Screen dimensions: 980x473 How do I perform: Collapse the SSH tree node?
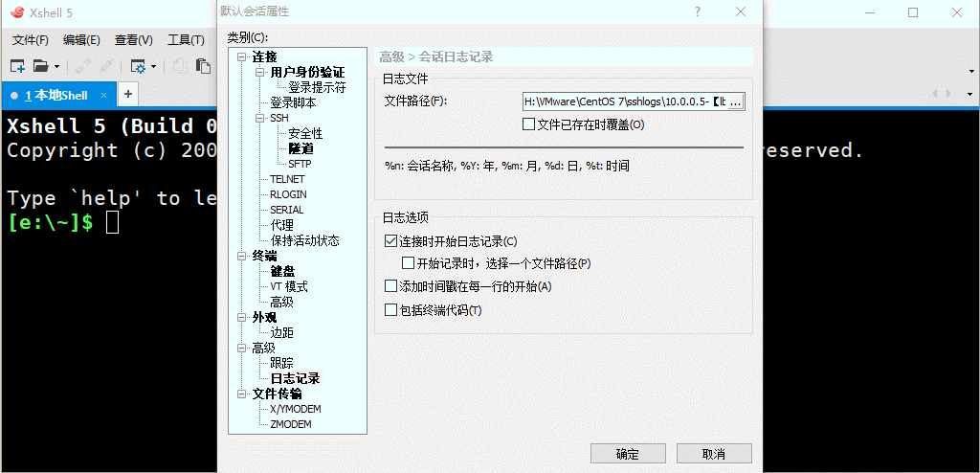[260, 119]
